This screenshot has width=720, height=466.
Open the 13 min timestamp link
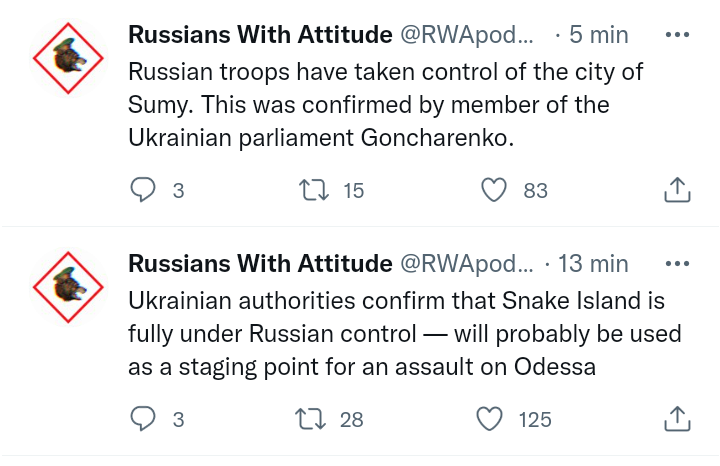(x=592, y=264)
